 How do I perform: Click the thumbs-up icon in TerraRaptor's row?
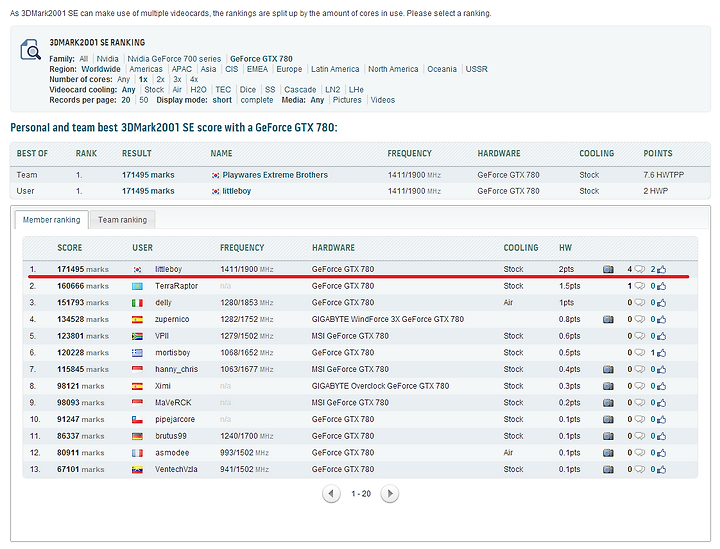pos(661,286)
